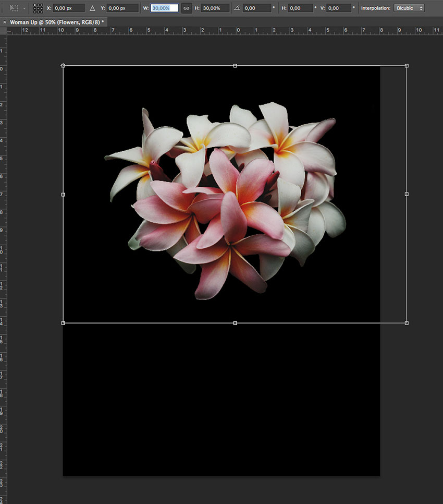Click the flowers image inside transform box
The height and width of the screenshot is (504, 443).
(225, 200)
